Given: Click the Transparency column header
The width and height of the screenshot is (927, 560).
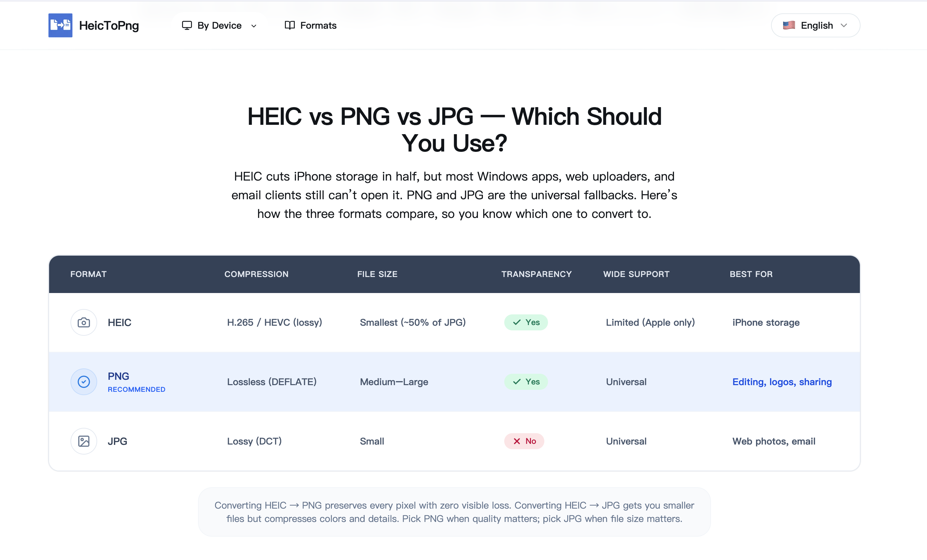Looking at the screenshot, I should click(x=536, y=274).
